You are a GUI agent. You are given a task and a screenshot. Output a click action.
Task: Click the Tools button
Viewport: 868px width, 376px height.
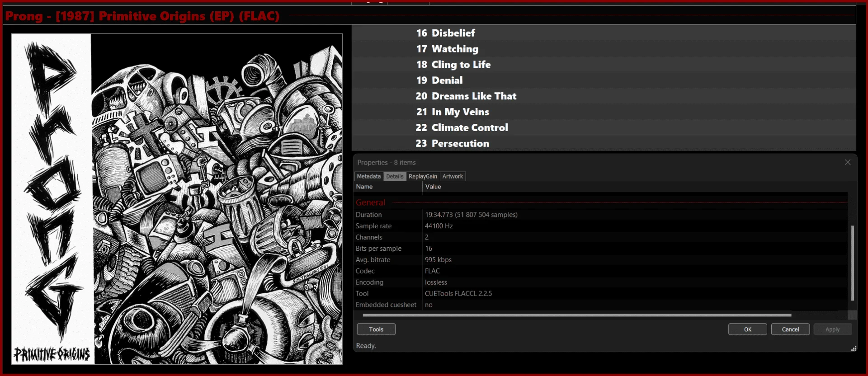(376, 329)
